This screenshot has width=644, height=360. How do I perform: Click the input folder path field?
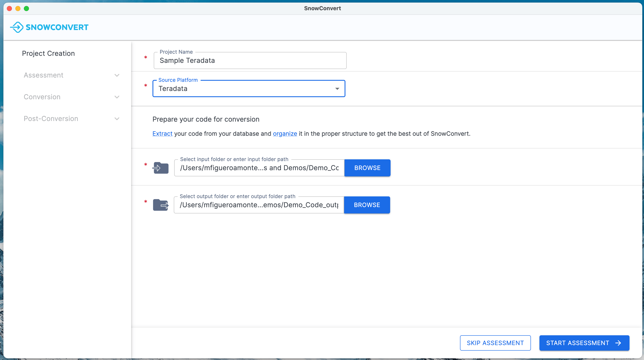[259, 168]
